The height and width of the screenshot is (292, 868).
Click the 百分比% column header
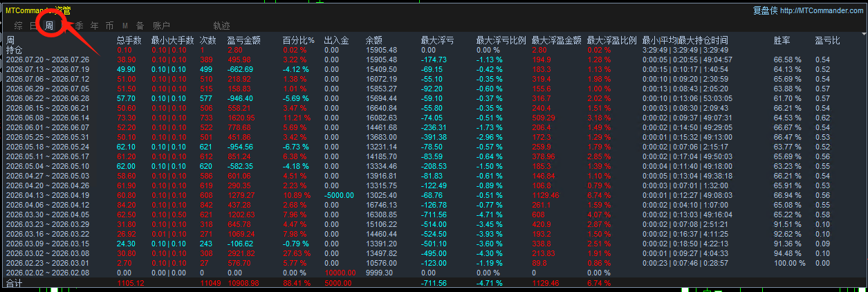pyautogui.click(x=298, y=40)
